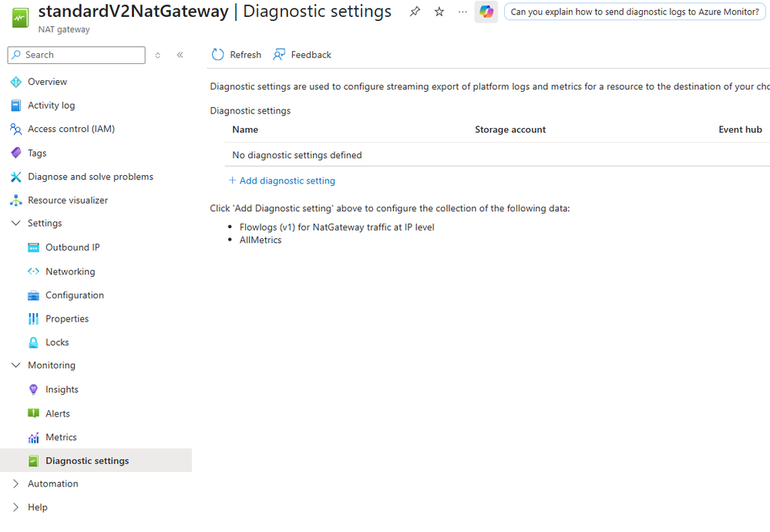Collapse the Monitoring section
This screenshot has width=770, height=532.
point(16,365)
